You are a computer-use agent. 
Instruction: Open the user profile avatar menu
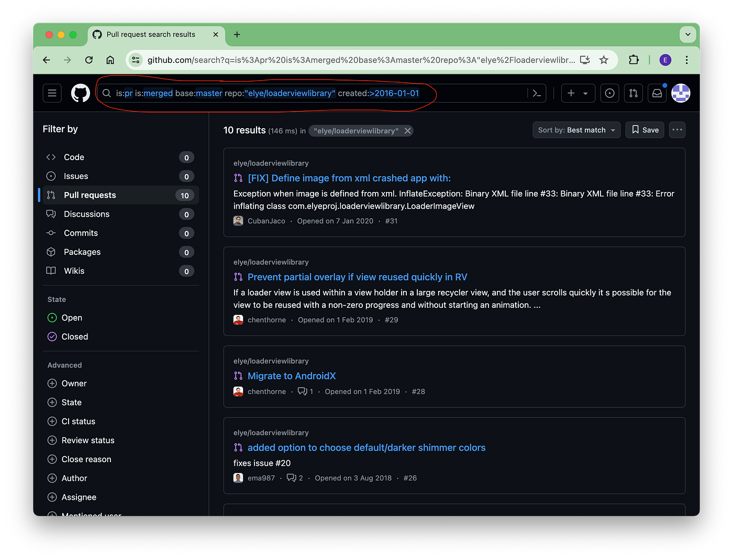tap(681, 93)
